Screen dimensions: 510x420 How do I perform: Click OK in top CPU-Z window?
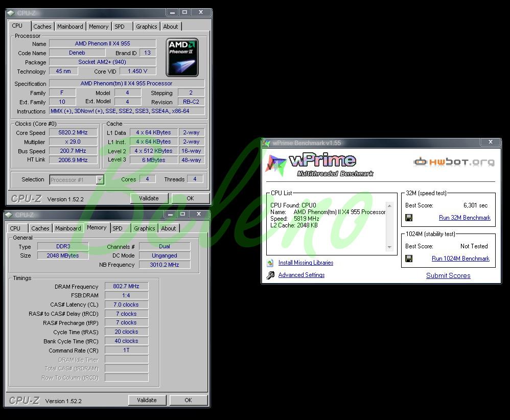190,198
